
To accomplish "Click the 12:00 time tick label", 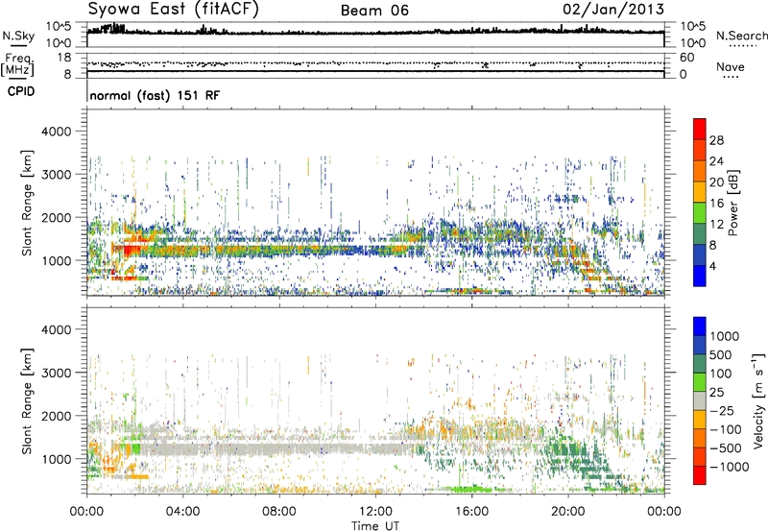I will click(x=375, y=512).
